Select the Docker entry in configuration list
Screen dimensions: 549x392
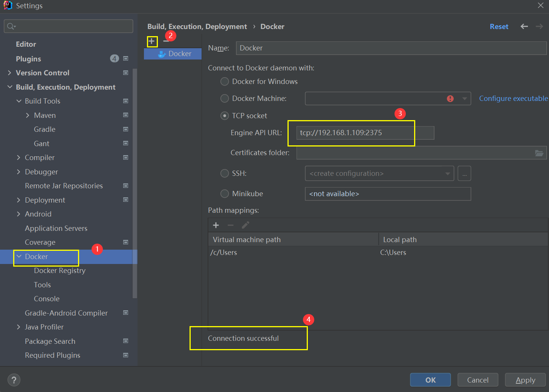173,54
